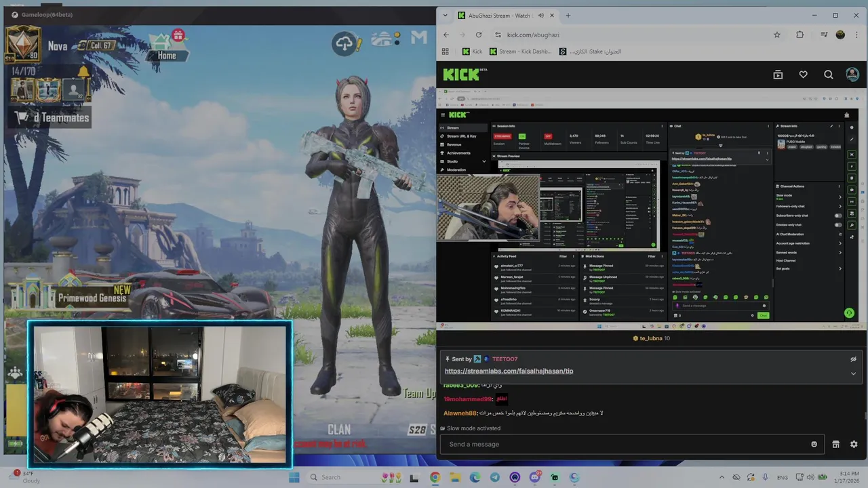The image size is (868, 488).
Task: Open the Chrome apps grid in bookmarks bar
Action: pyautogui.click(x=446, y=51)
